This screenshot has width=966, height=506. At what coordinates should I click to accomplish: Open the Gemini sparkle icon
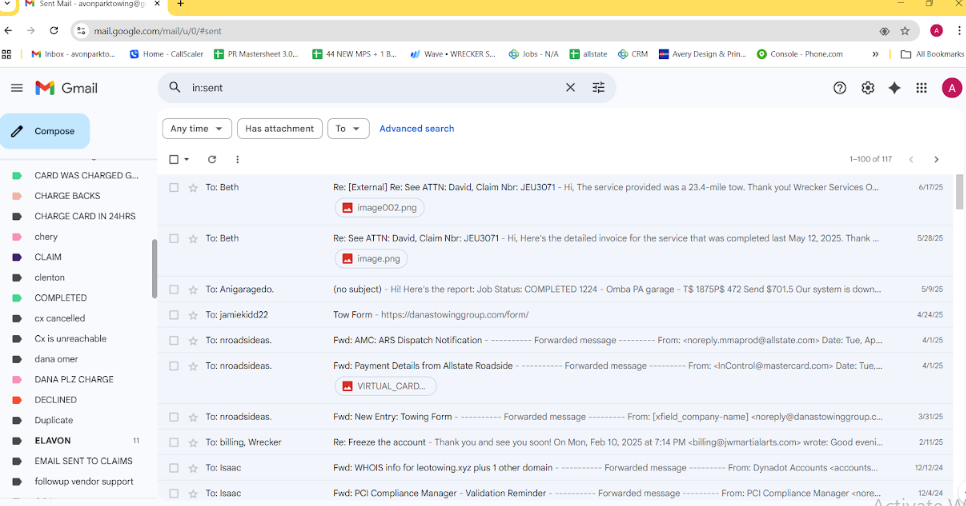point(894,88)
